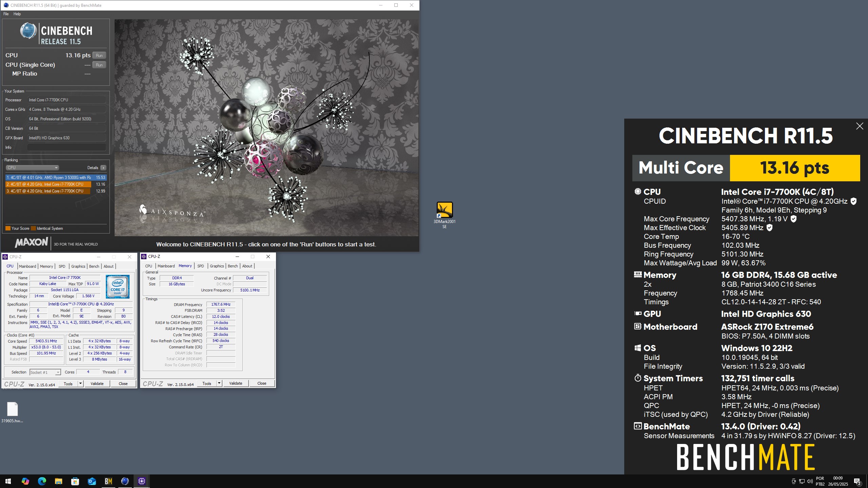
Task: Click Validate in left CPU-Z window
Action: point(97,384)
